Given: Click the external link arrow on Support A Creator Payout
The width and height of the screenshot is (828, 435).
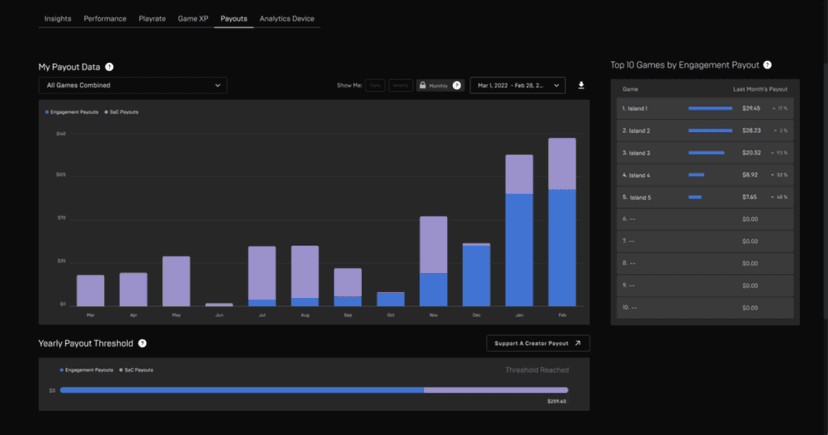Looking at the screenshot, I should tap(576, 343).
